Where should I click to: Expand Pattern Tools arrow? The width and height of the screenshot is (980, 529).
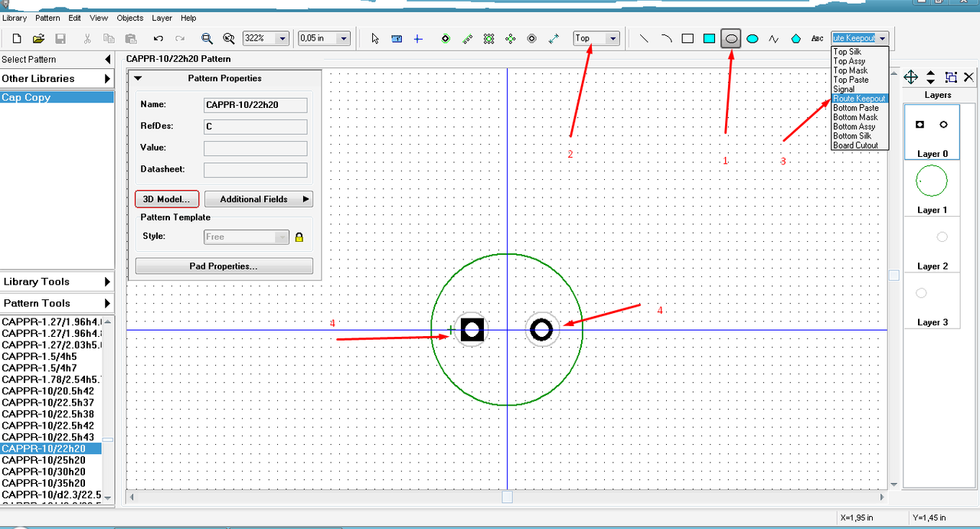pos(108,303)
